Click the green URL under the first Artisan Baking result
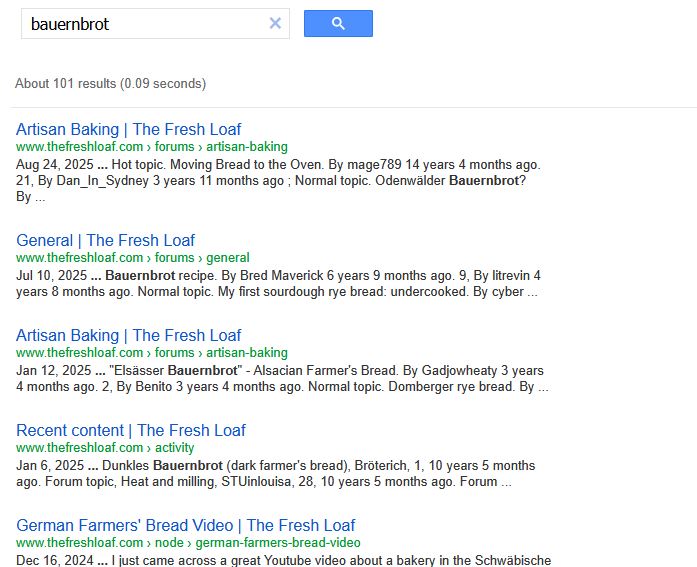Screen dimensions: 697x567 tap(151, 146)
